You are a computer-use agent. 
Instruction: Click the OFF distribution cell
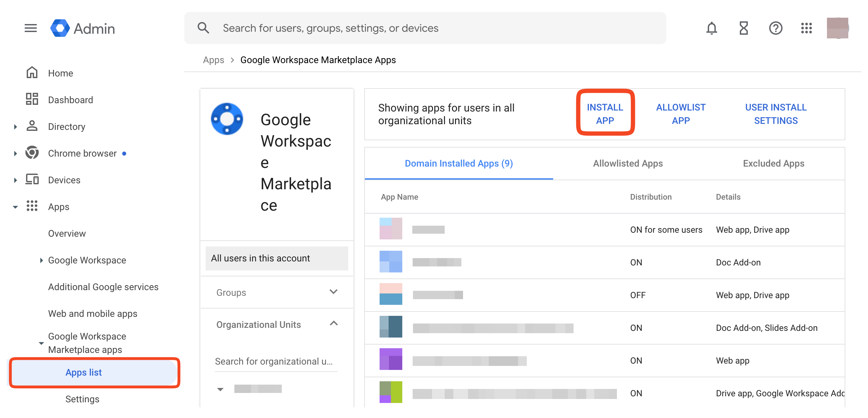[638, 295]
